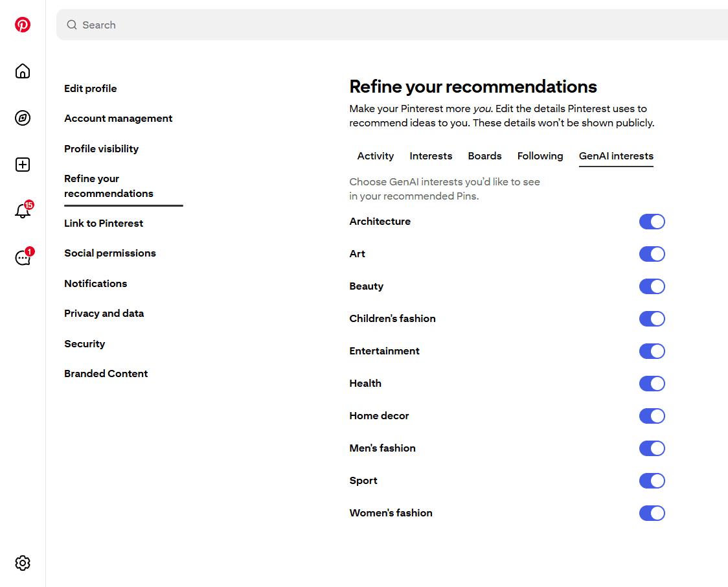Viewport: 728px width, 587px height.
Task: Open Security settings page
Action: coord(84,343)
